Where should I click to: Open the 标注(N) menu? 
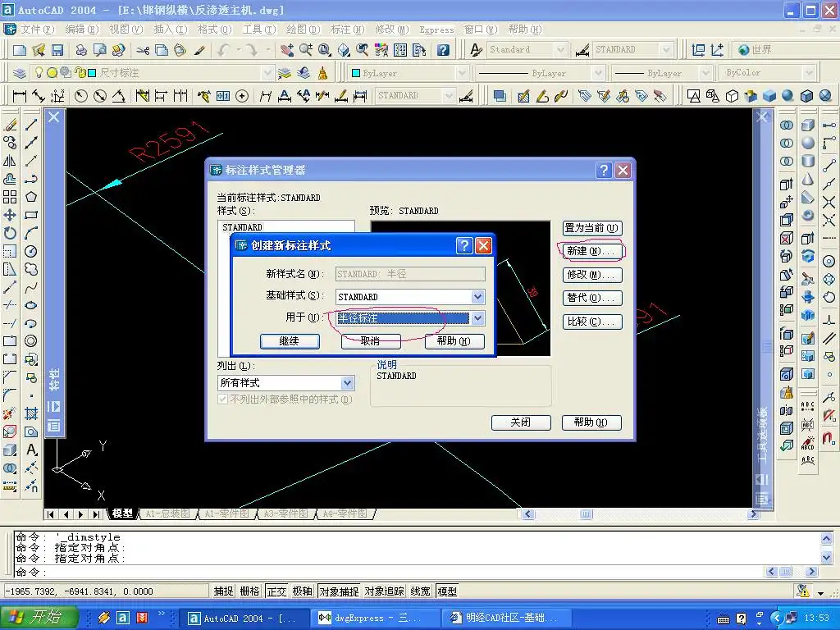coord(348,30)
